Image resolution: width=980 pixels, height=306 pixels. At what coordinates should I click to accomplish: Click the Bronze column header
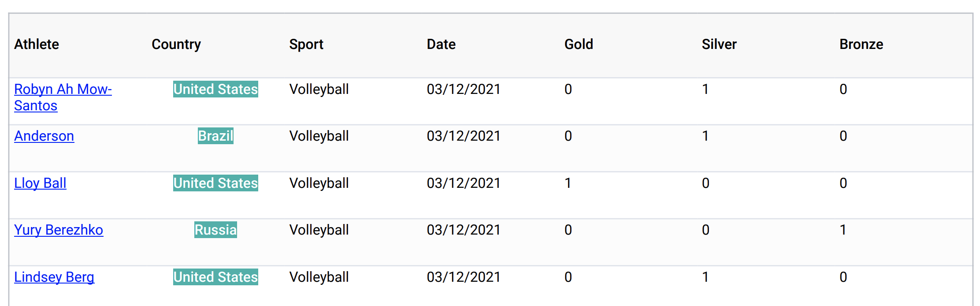click(x=861, y=44)
